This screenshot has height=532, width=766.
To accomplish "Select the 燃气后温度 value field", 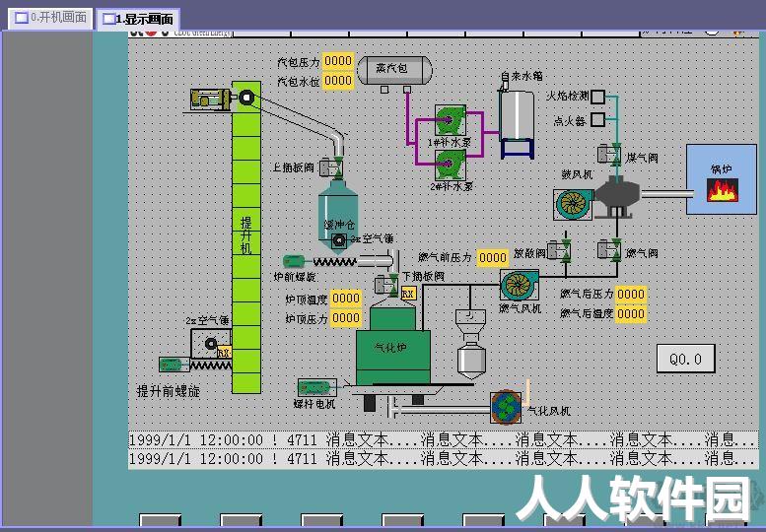I will tap(631, 314).
